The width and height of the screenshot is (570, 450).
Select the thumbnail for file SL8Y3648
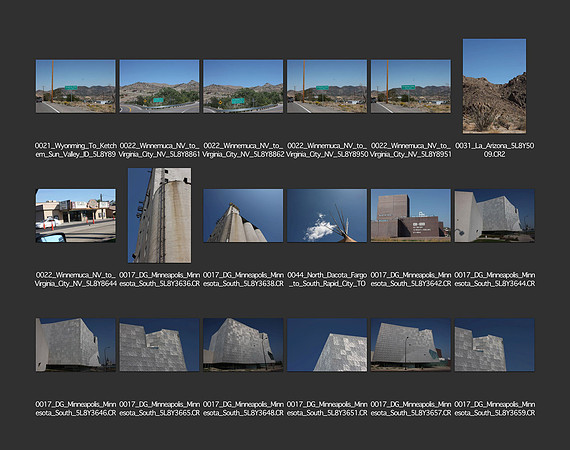(243, 345)
